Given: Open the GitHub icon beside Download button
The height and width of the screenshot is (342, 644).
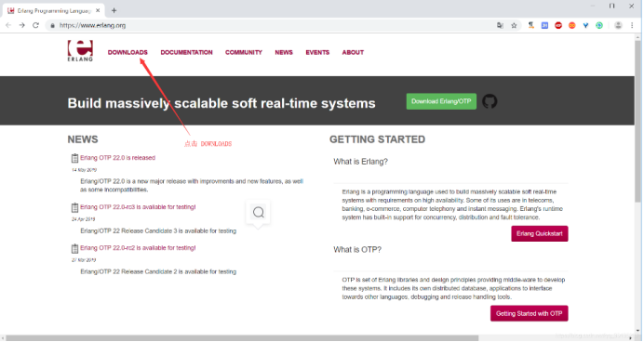Looking at the screenshot, I should click(x=490, y=101).
